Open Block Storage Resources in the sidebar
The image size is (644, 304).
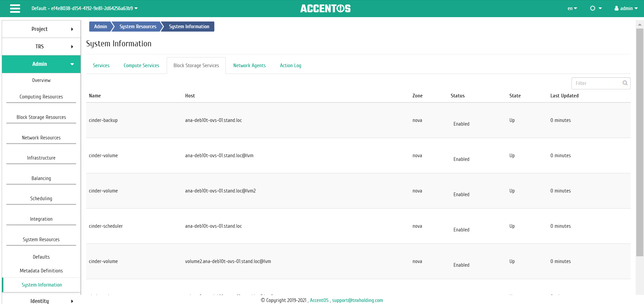[x=41, y=117]
